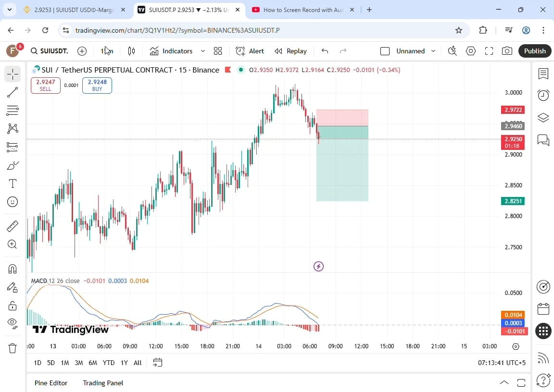The image size is (554, 392).
Task: Maximize the bottom panel
Action: point(521,383)
